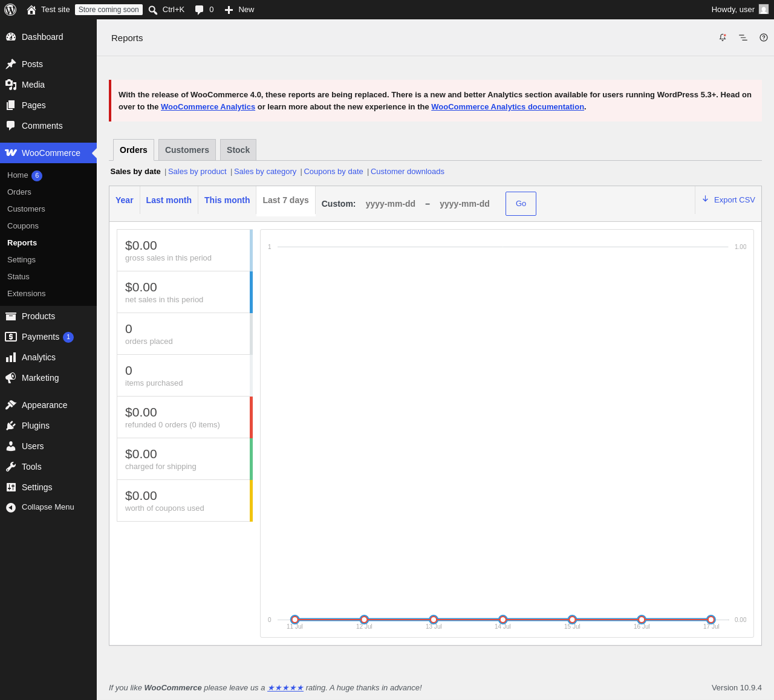The width and height of the screenshot is (774, 700).
Task: Click the Dashboard gauge icon
Action: point(11,37)
